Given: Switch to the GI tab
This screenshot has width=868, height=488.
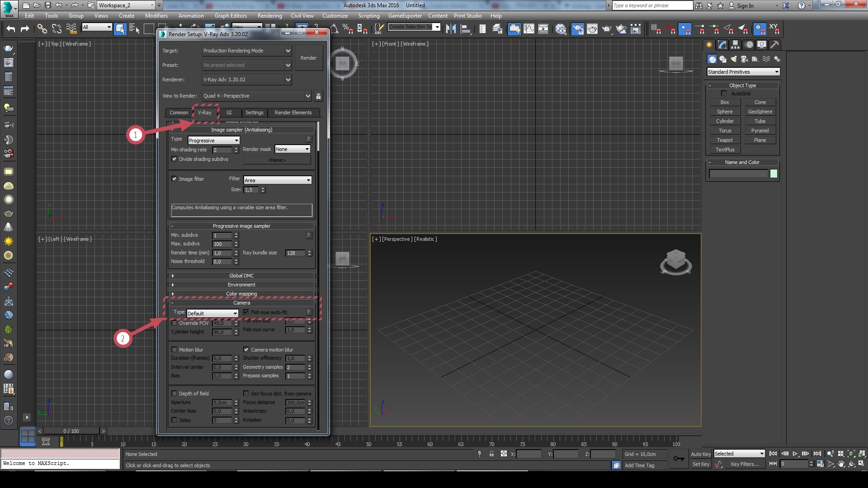Looking at the screenshot, I should click(x=229, y=113).
